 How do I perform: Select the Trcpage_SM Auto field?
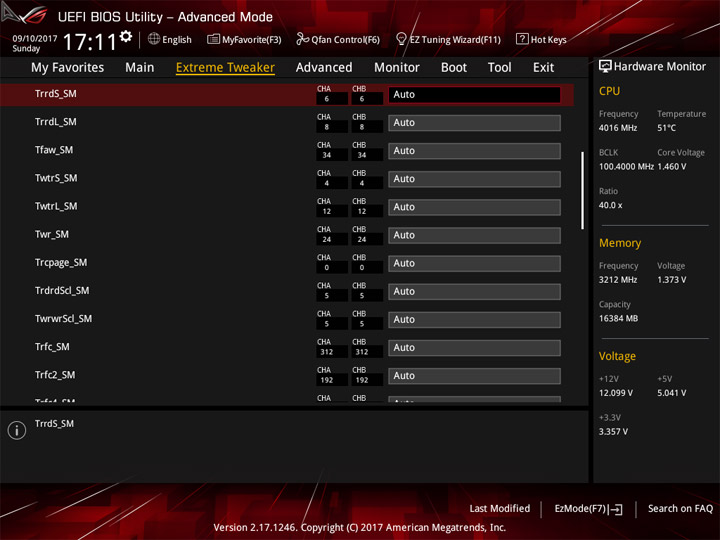click(474, 263)
